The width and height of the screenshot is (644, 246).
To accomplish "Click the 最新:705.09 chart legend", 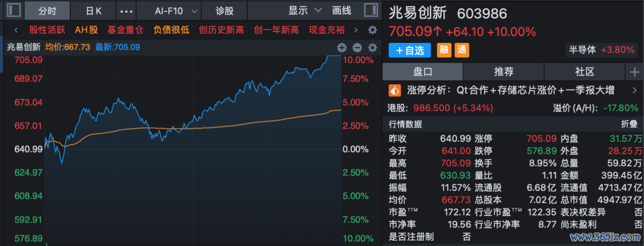I will (117, 46).
